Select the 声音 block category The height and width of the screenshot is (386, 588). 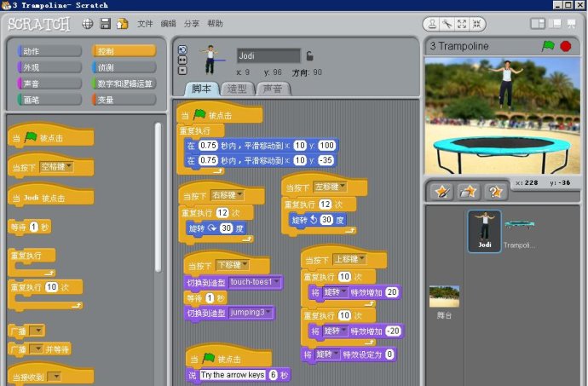click(x=49, y=84)
